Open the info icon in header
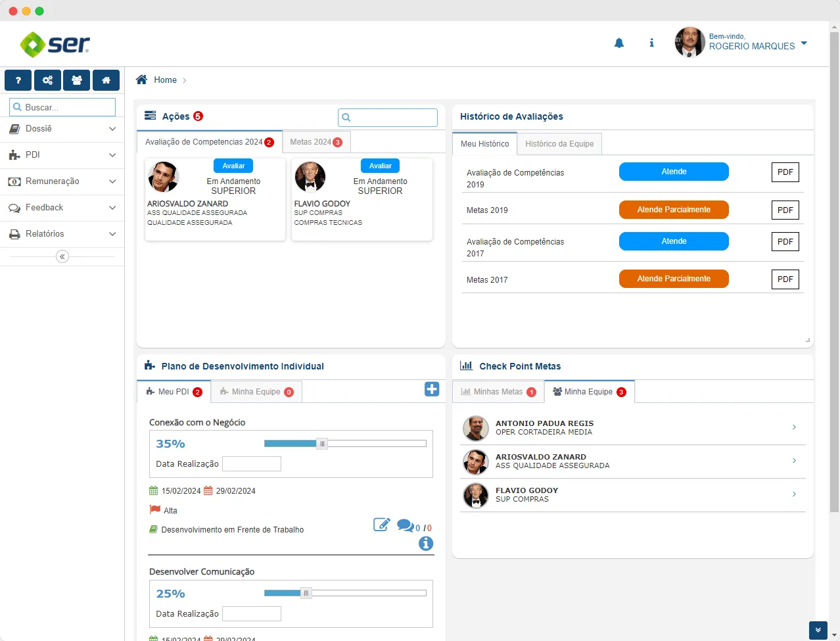840x641 pixels. point(651,43)
